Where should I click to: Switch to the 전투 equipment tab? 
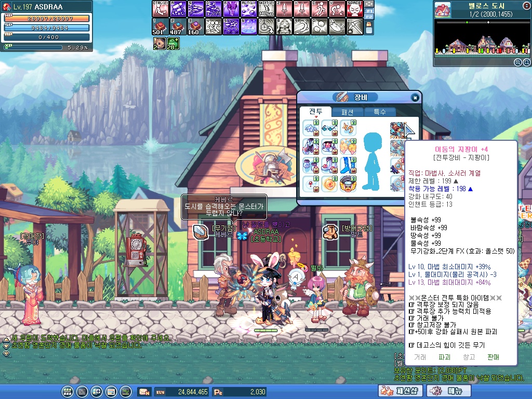315,111
